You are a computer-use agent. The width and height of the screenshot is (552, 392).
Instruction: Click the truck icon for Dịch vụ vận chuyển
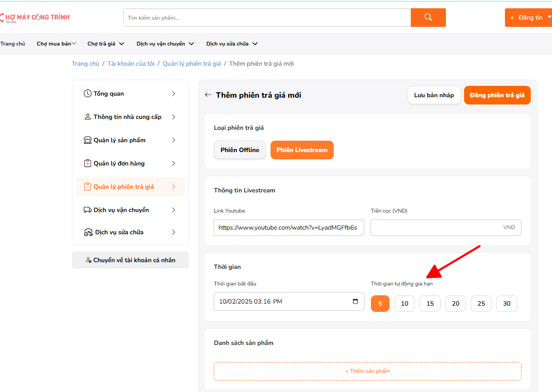(x=87, y=210)
